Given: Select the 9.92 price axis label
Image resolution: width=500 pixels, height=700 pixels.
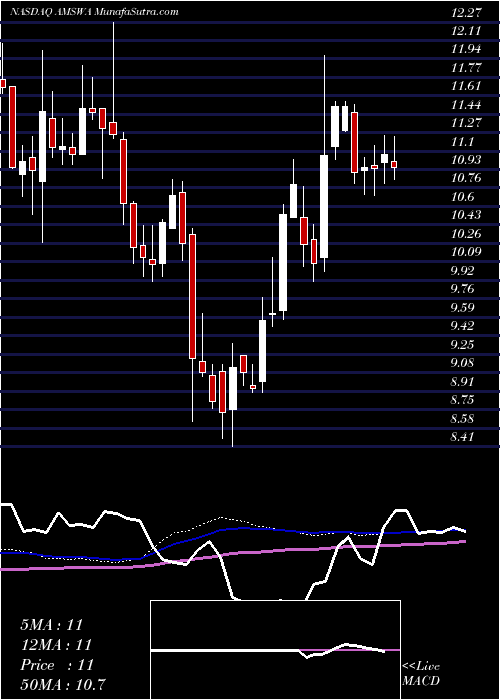Looking at the screenshot, I should coord(462,271).
